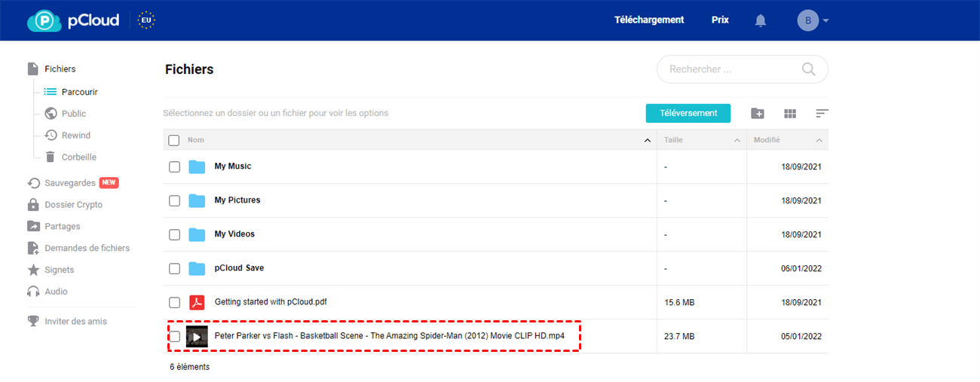Check the My Pictures checkbox
980x382 pixels.
[x=174, y=201]
